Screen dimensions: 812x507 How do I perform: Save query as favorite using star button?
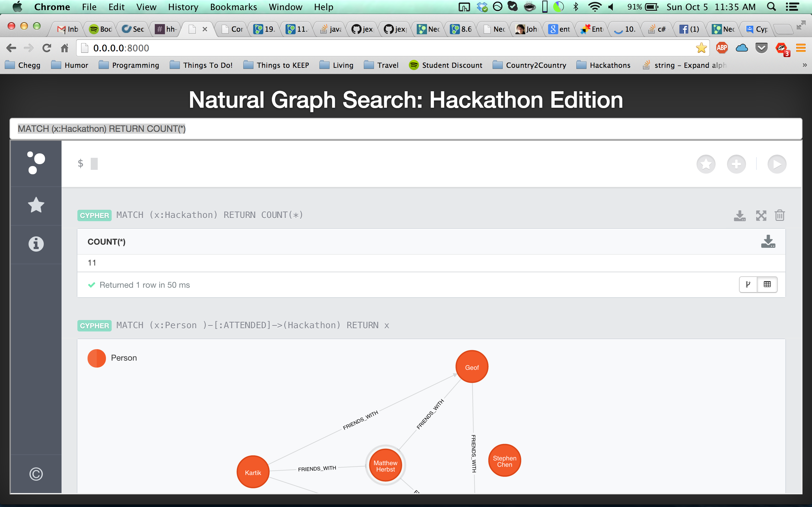pos(706,164)
